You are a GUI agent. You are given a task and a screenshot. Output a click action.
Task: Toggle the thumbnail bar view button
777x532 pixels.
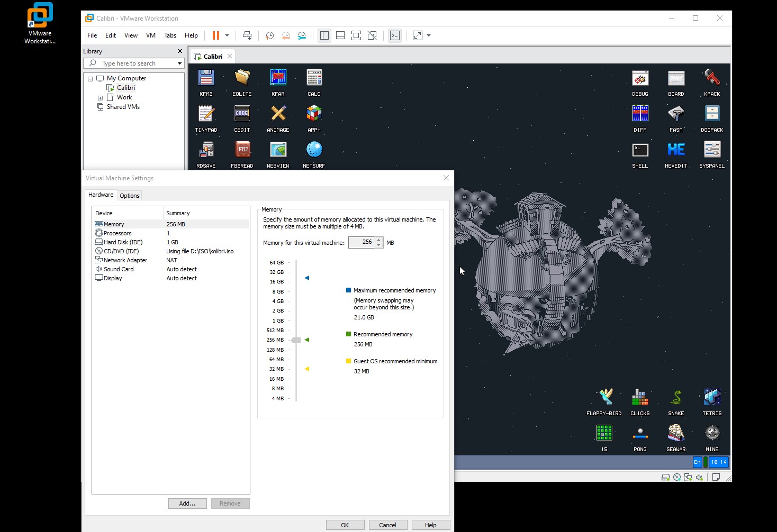340,35
